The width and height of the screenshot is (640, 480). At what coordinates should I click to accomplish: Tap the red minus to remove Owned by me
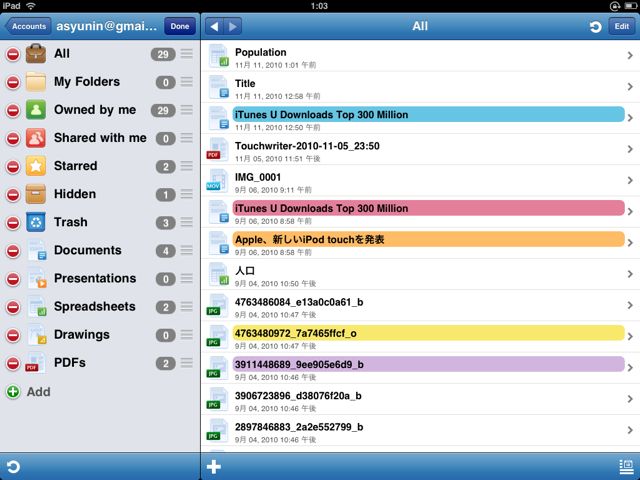[13, 110]
